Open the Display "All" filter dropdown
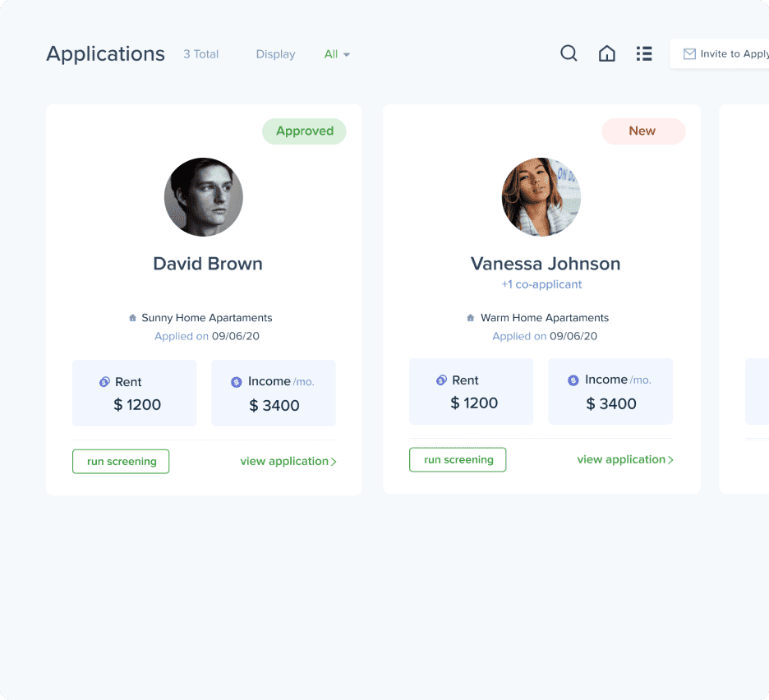This screenshot has width=769, height=700. [x=337, y=54]
